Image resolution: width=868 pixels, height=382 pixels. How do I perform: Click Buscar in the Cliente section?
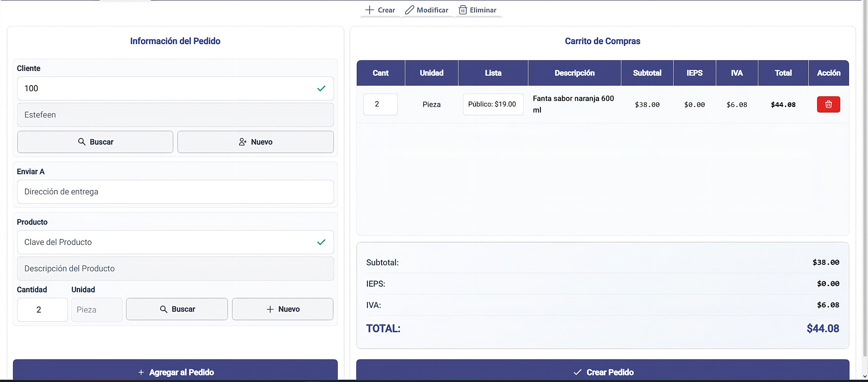[95, 142]
